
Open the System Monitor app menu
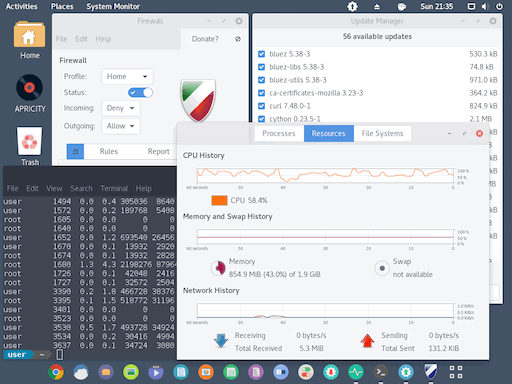pos(113,6)
